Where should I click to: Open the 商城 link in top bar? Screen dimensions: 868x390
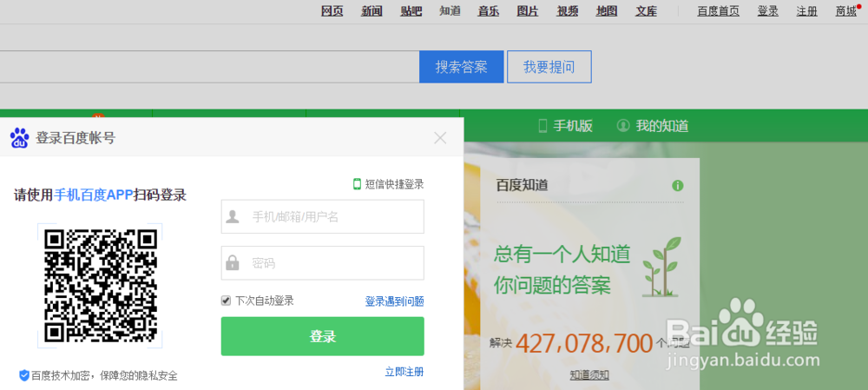pyautogui.click(x=846, y=10)
